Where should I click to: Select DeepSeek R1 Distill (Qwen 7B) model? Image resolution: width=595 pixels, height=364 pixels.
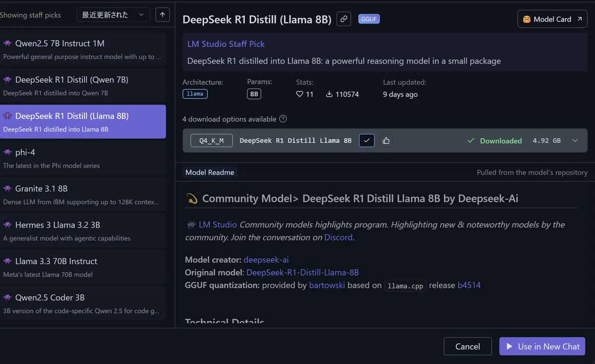83,86
